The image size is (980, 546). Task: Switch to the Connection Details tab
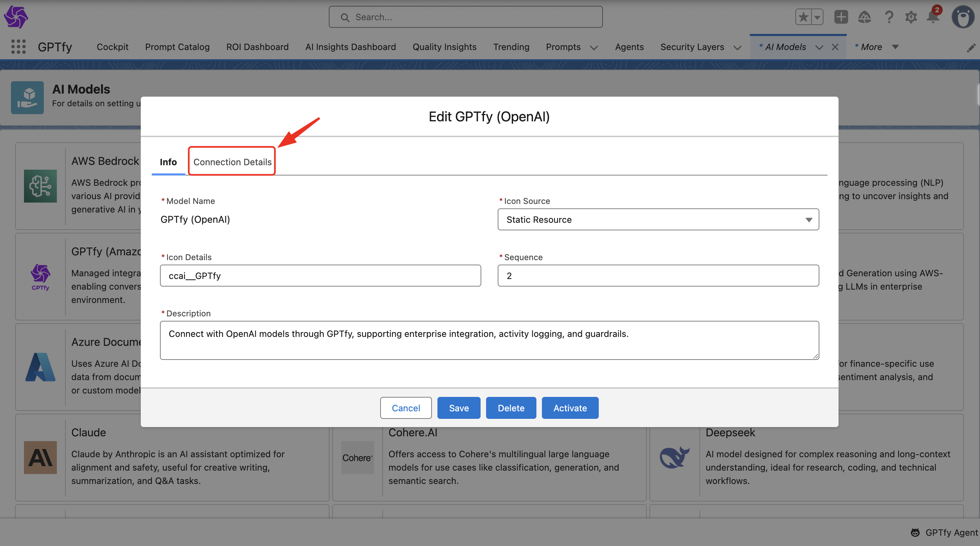point(232,162)
